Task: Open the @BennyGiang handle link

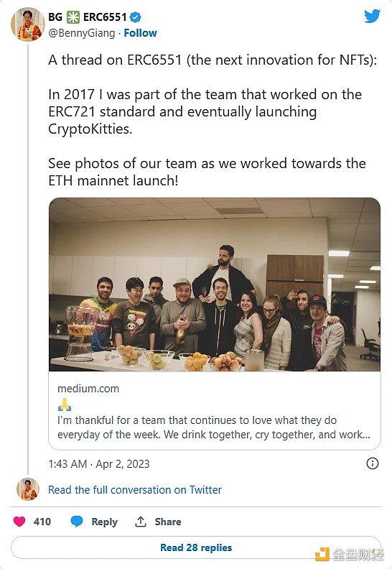Action: pos(82,33)
